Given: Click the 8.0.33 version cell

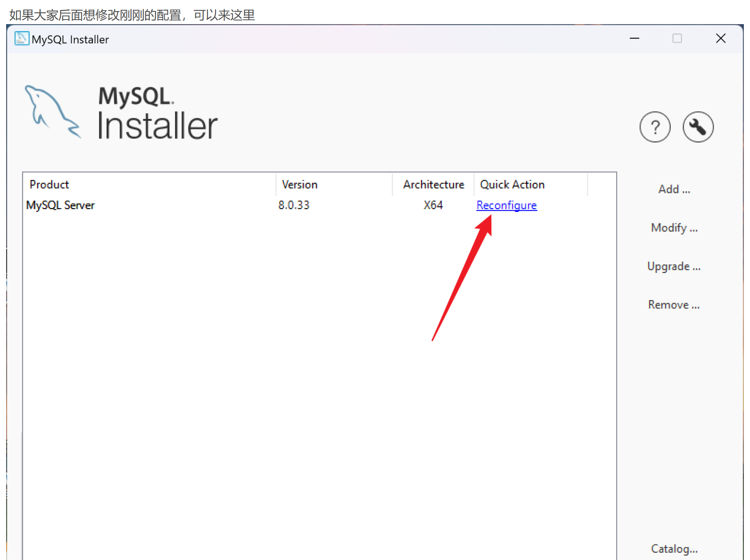Looking at the screenshot, I should tap(294, 205).
